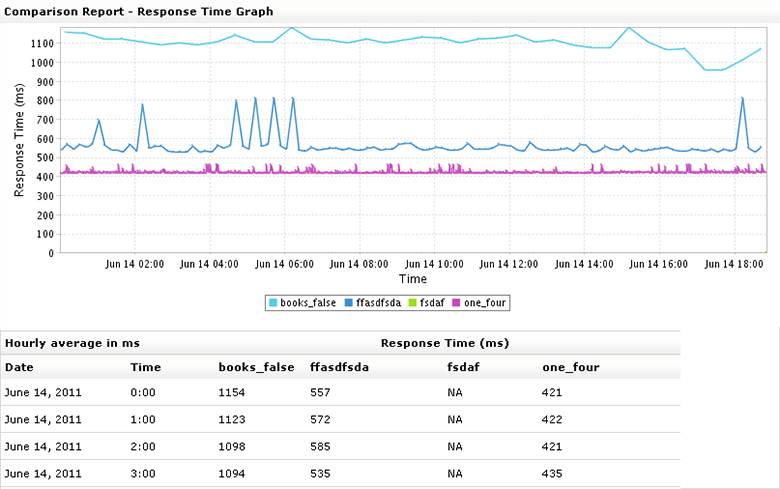Click the 'Jun 14 18:00' x-axis label
The image size is (780, 489).
click(733, 266)
